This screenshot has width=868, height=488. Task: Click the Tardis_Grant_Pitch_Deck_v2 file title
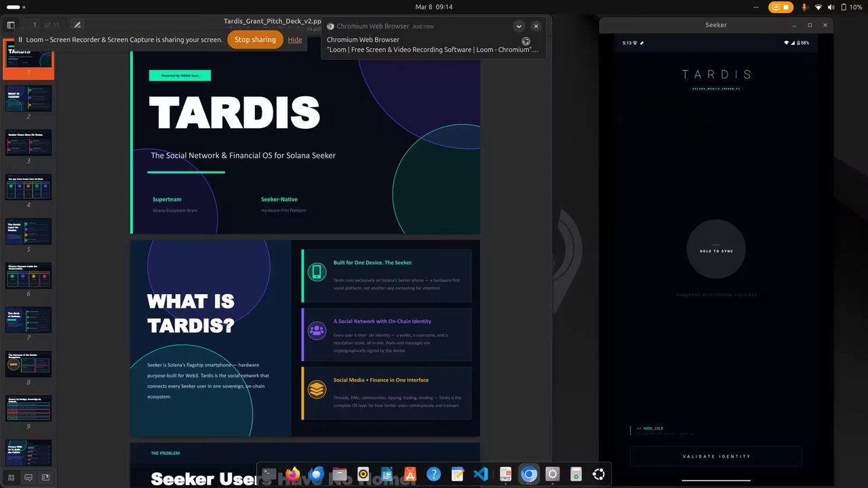click(x=272, y=22)
